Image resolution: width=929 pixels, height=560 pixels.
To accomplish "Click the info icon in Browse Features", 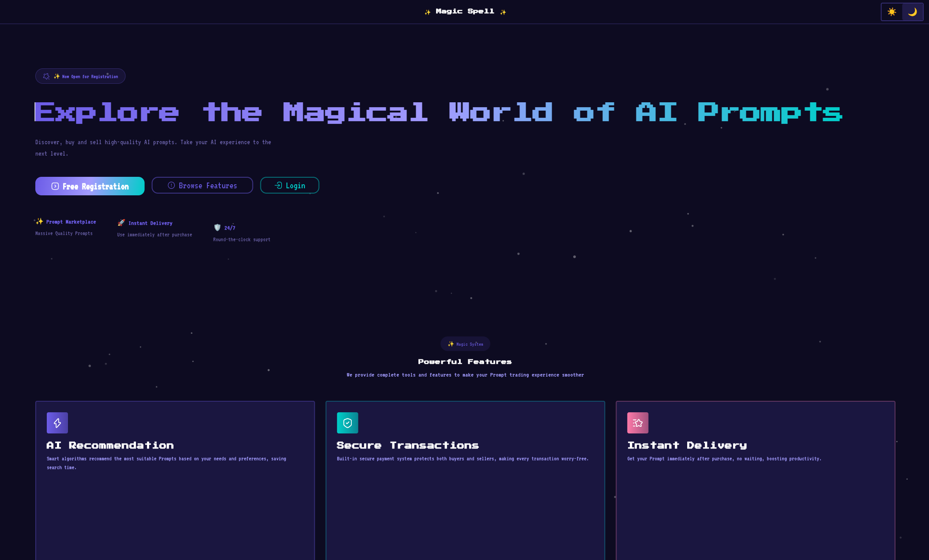I will click(171, 185).
